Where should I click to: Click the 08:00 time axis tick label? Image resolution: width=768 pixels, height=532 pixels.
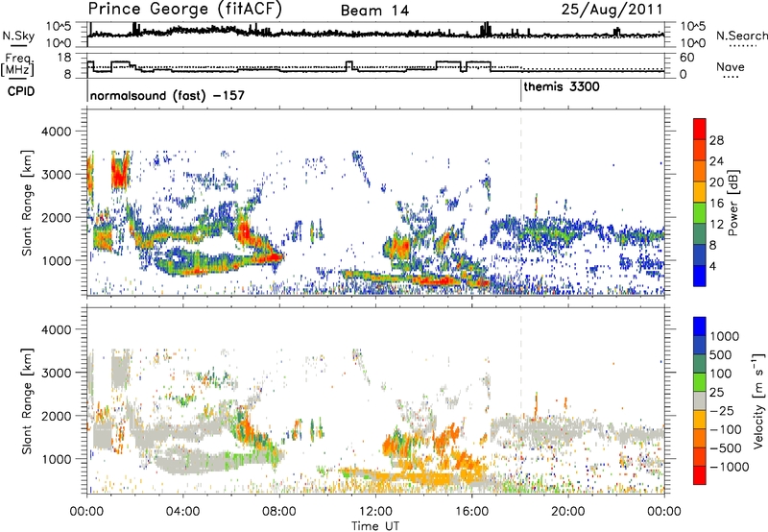[x=279, y=512]
